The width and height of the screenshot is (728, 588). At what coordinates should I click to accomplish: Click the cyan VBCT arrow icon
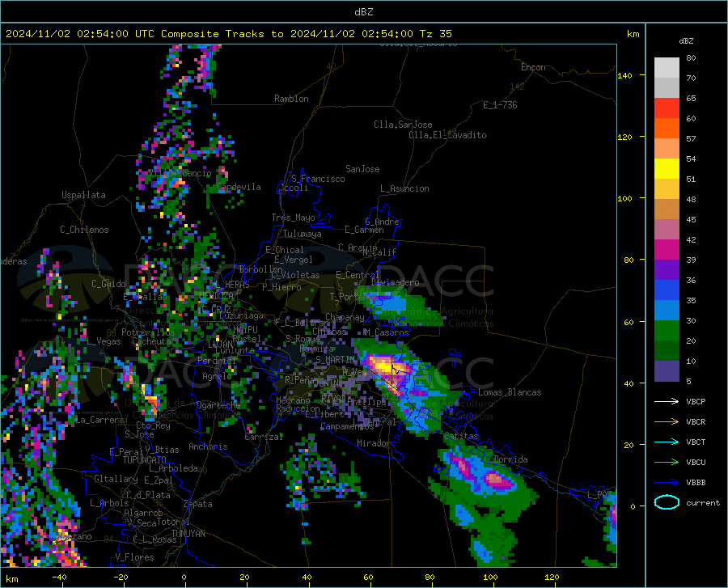[667, 442]
